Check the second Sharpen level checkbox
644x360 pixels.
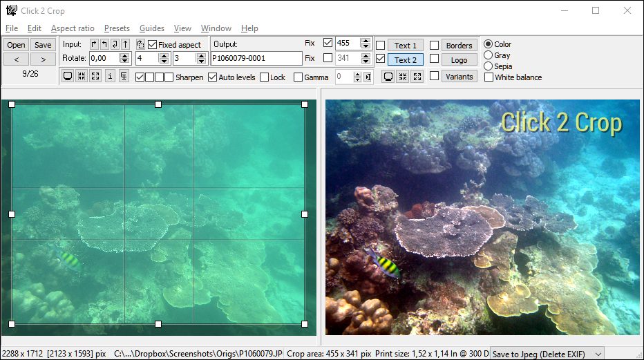tap(149, 77)
